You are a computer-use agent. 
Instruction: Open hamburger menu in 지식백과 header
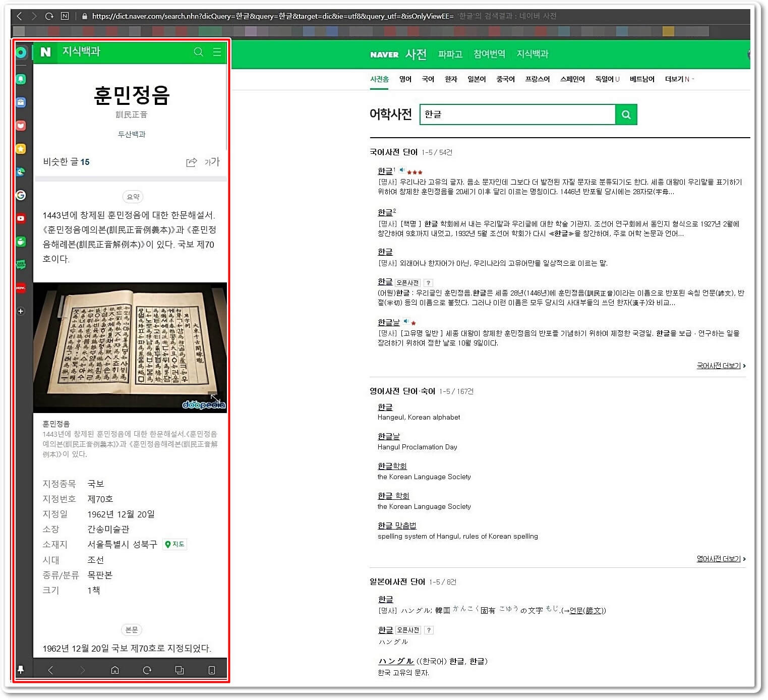point(217,52)
